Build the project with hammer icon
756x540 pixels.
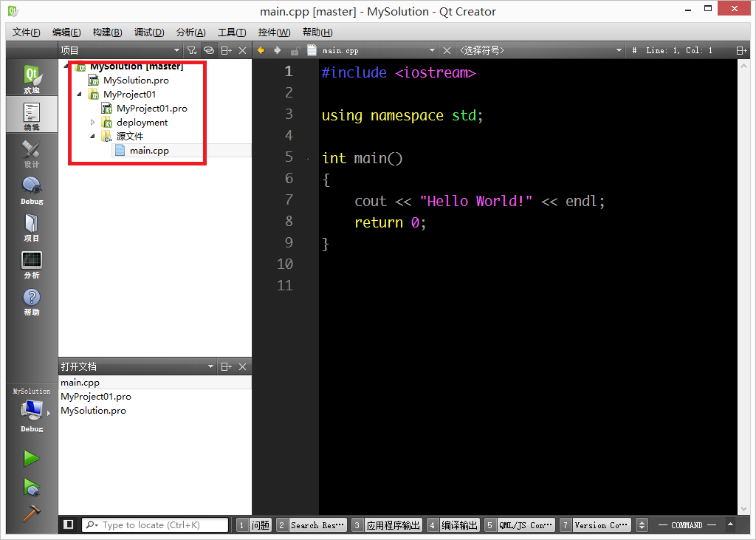tap(32, 513)
